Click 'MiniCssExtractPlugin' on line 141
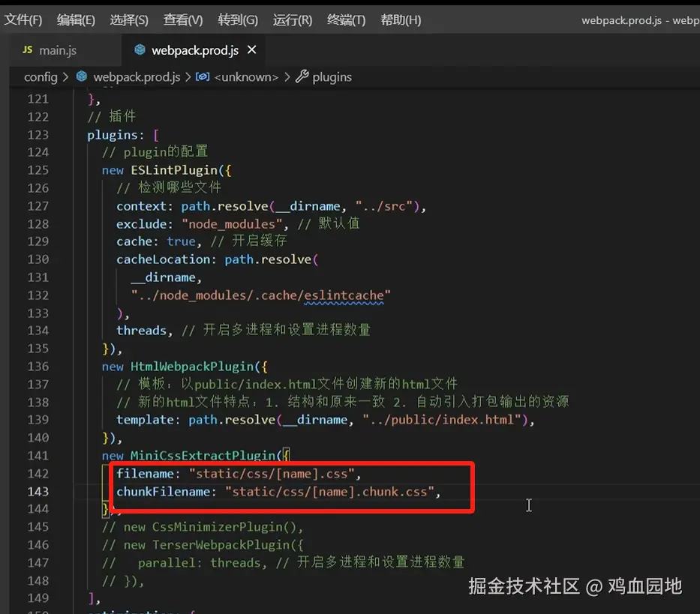 (203, 456)
